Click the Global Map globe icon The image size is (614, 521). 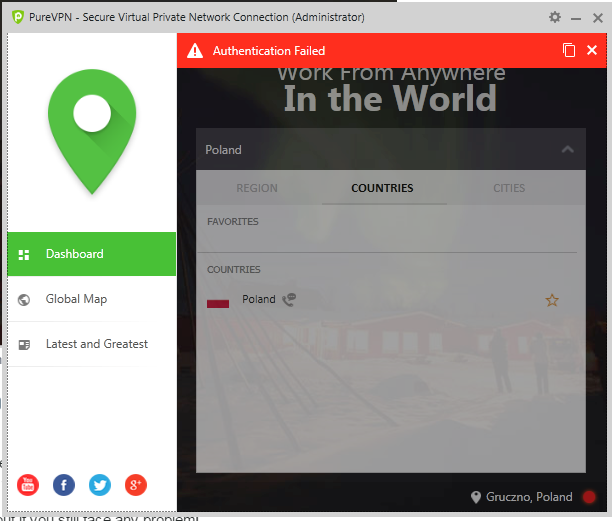[24, 300]
